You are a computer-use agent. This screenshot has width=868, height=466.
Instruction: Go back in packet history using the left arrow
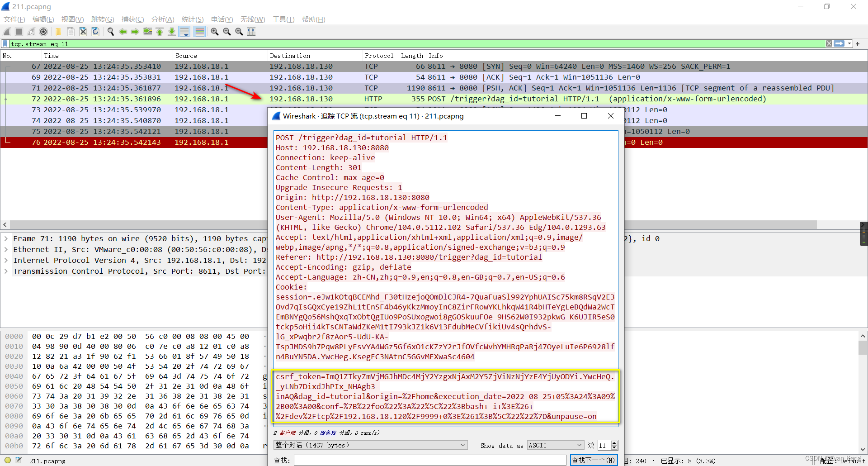(x=123, y=32)
